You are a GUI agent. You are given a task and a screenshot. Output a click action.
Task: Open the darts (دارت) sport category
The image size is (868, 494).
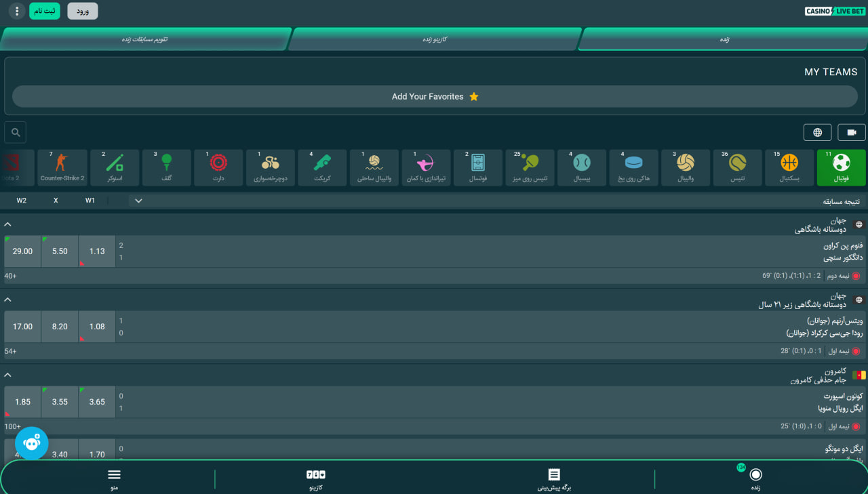[x=218, y=167]
